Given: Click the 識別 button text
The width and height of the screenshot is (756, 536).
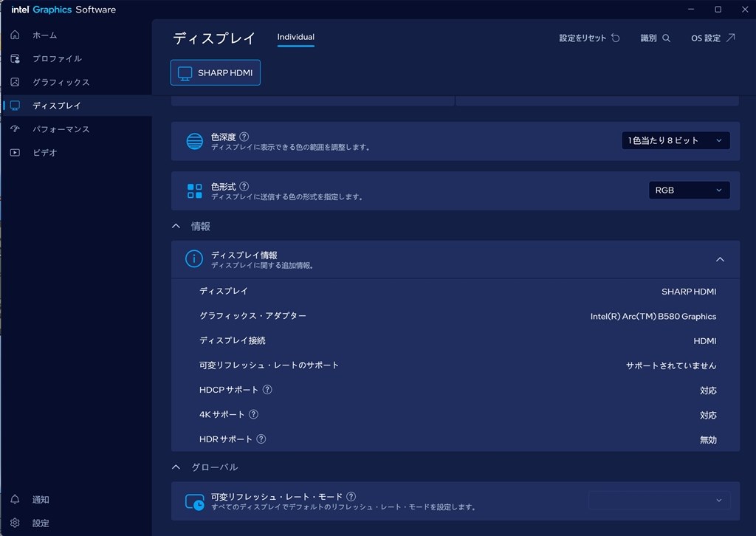Looking at the screenshot, I should 648,38.
